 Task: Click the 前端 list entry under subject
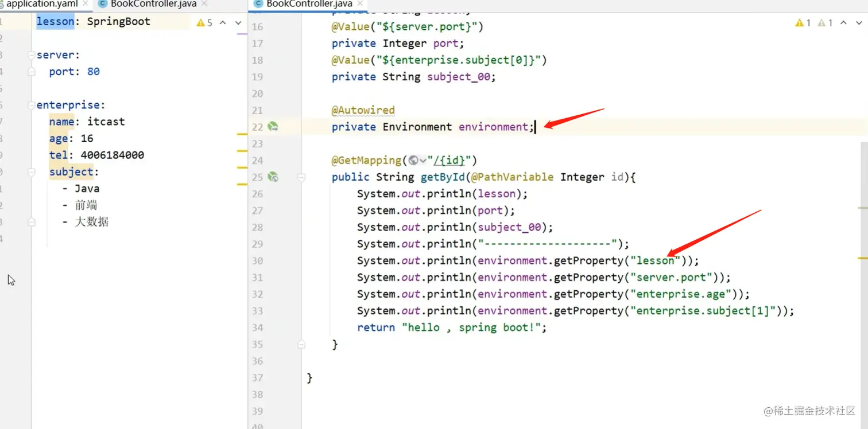point(86,205)
